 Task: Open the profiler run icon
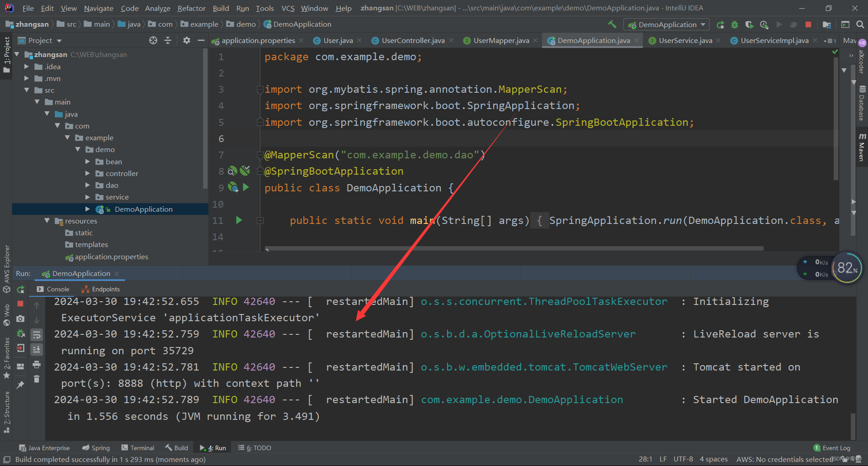(764, 24)
